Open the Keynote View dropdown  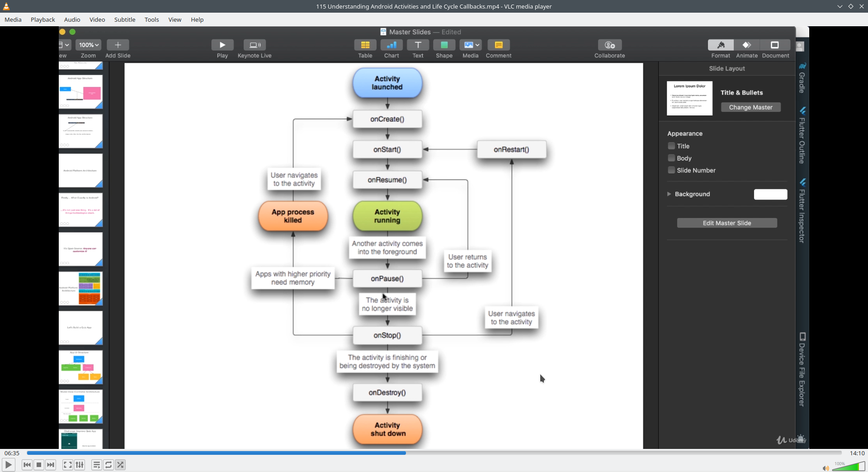[65, 45]
